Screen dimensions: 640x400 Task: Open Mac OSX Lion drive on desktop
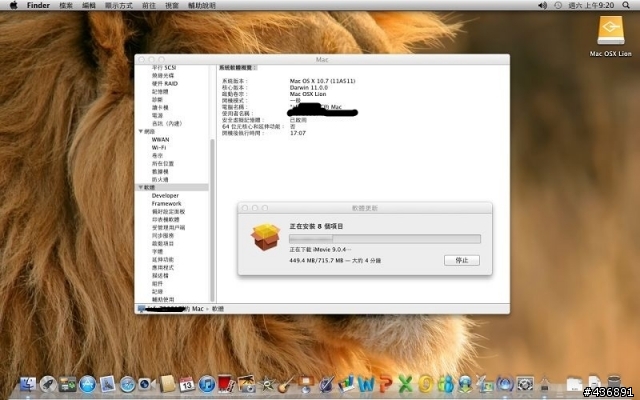point(611,36)
